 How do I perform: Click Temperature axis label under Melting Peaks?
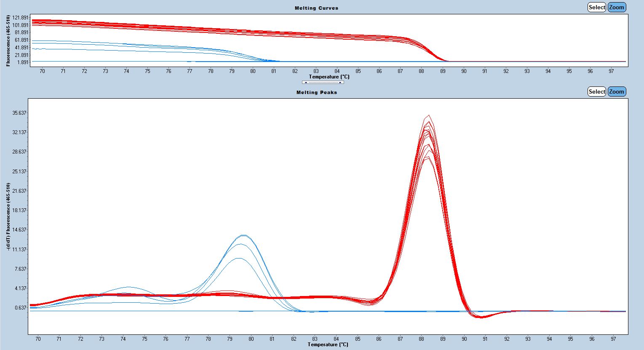point(328,345)
